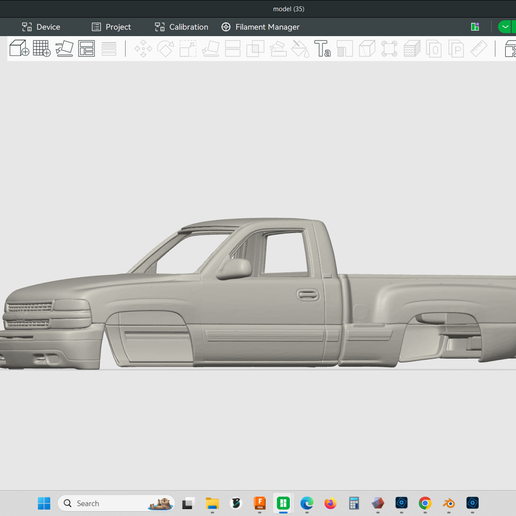Click the Variable layer height stacked-lines icon
The image size is (516, 516).
pos(109,49)
